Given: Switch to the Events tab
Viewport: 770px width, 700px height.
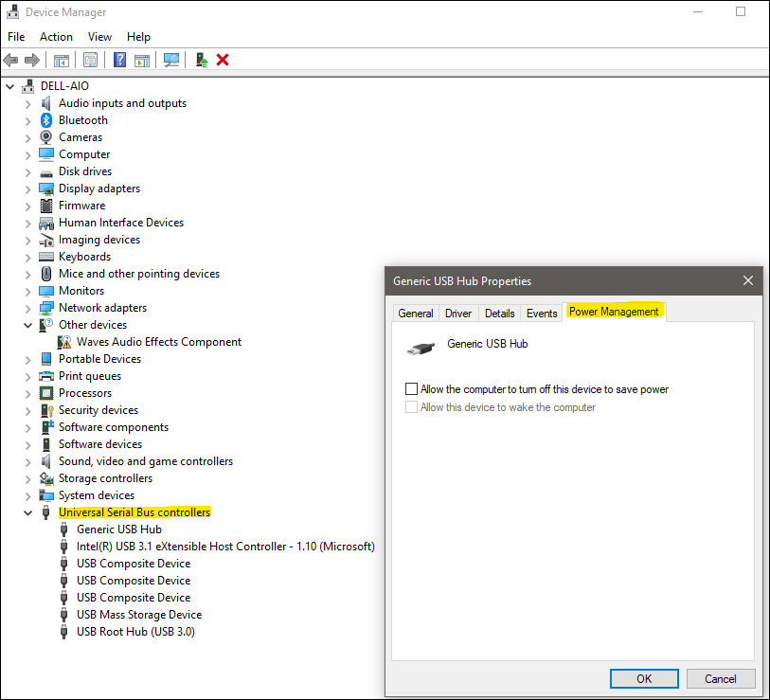Looking at the screenshot, I should (542, 314).
